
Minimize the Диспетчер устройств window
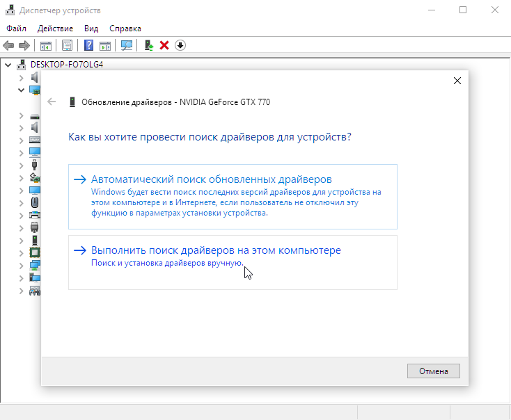(x=432, y=10)
